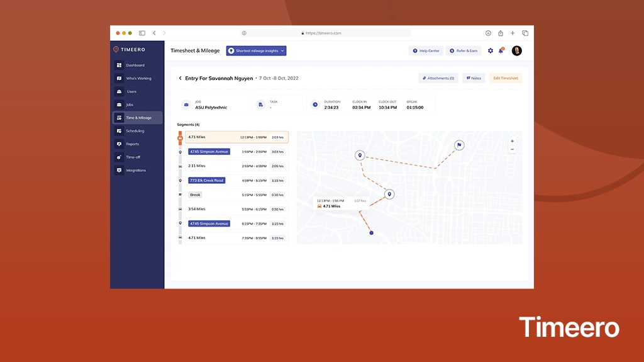The width and height of the screenshot is (644, 362).
Task: Click the 02:34 PM clock in value
Action: click(x=362, y=108)
